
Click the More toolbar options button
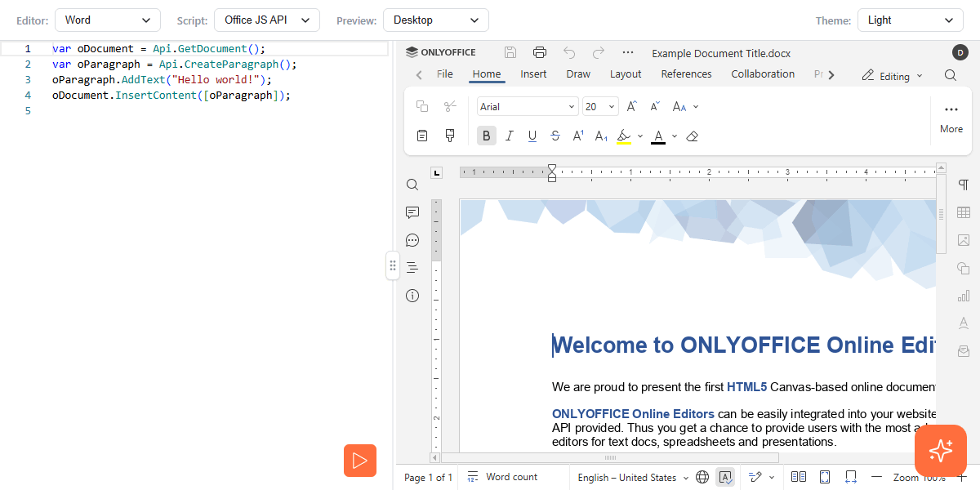[x=951, y=118]
